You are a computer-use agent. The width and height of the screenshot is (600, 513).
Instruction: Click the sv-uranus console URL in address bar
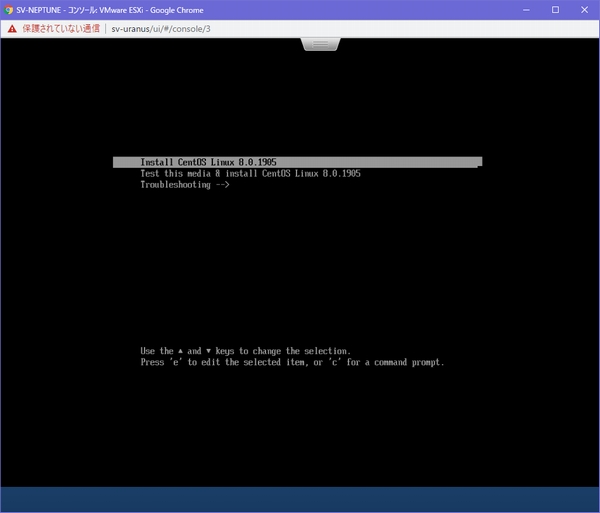tap(161, 29)
